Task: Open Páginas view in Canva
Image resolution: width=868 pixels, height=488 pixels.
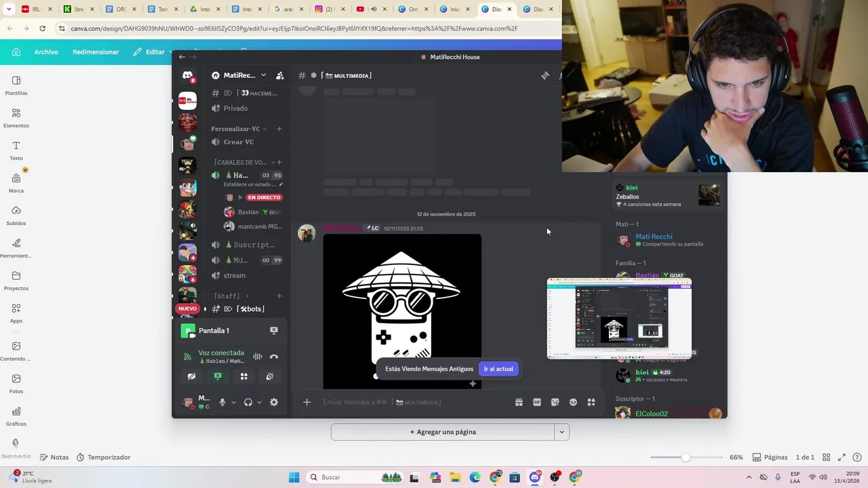Action: 770,457
